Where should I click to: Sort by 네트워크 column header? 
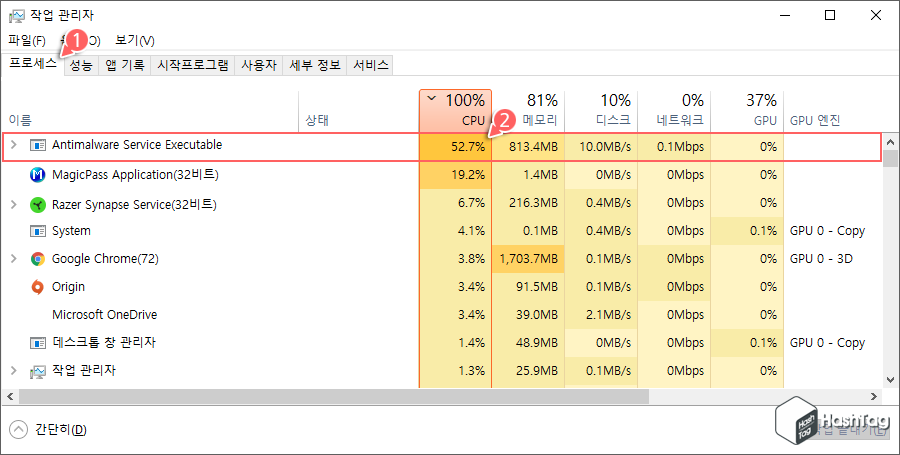674,111
